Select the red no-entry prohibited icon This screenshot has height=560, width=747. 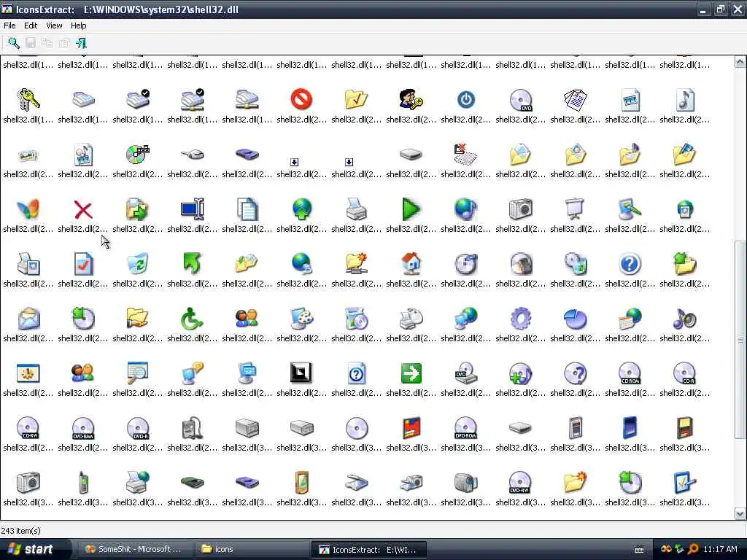tap(301, 99)
